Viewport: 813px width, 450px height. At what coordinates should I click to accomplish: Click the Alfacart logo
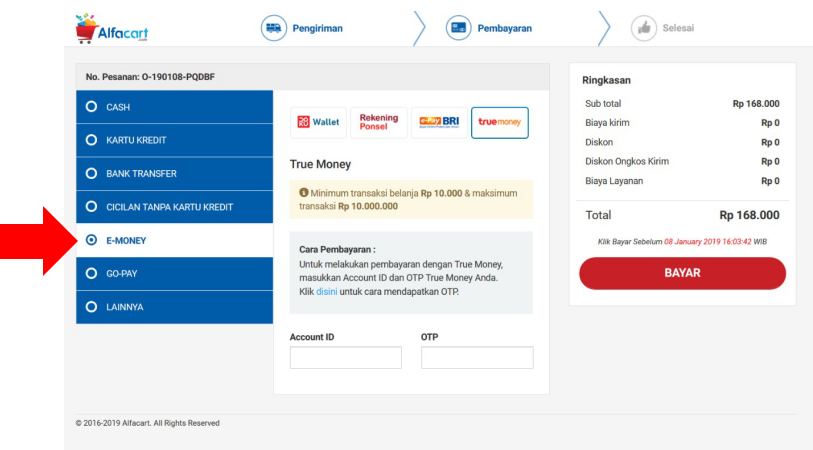[x=111, y=29]
